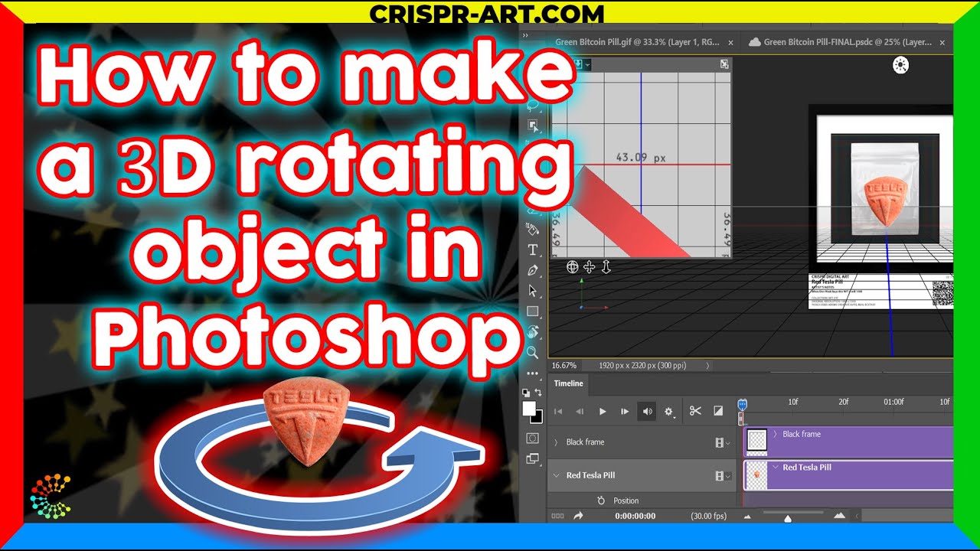Toggle Position keyframe stopwatch

[x=600, y=500]
